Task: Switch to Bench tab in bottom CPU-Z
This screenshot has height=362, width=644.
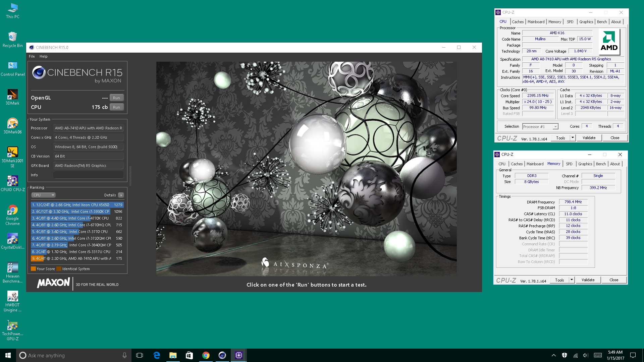Action: (601, 164)
